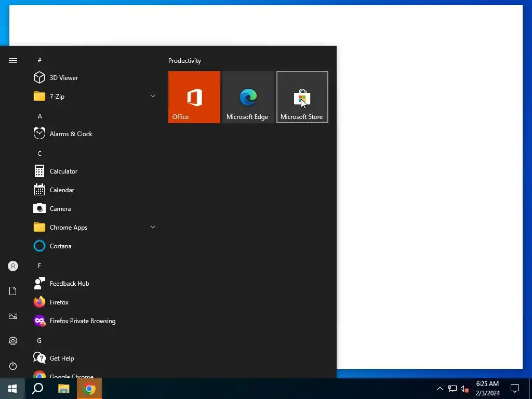This screenshot has height=399, width=532.
Task: Click the 'G' letter header
Action: (x=39, y=341)
